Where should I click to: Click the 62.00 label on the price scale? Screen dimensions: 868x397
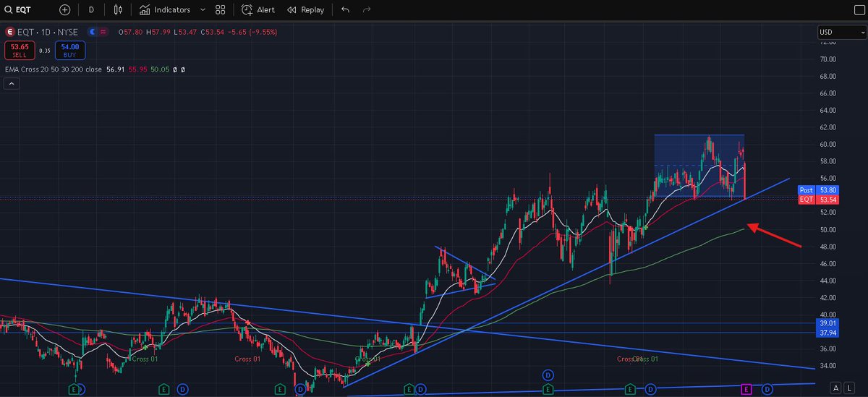click(x=827, y=127)
